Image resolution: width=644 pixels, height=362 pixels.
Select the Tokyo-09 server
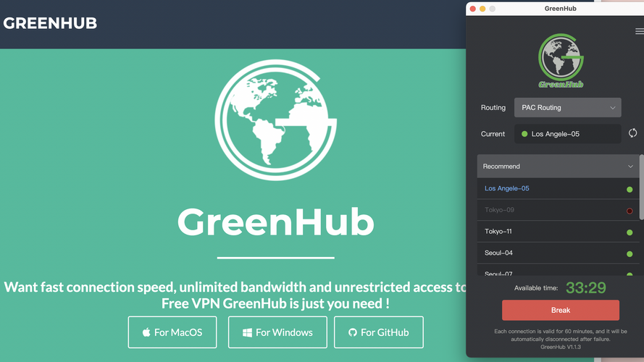coord(558,210)
